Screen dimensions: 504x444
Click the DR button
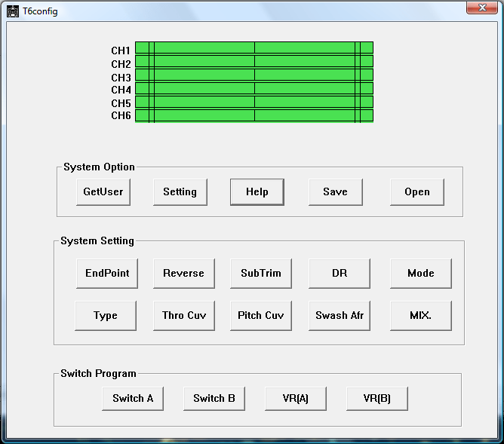point(340,274)
